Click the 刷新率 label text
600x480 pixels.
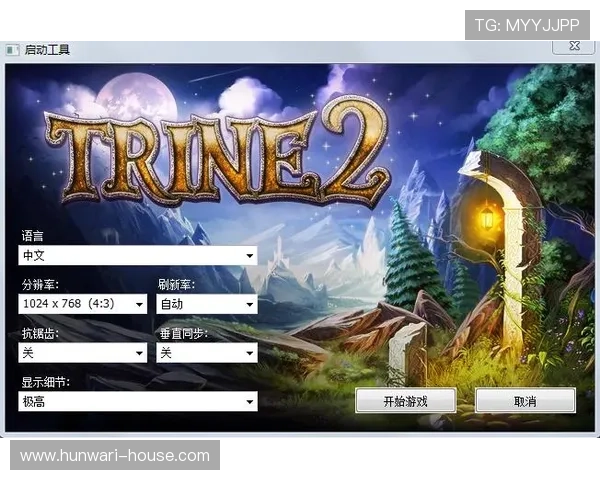(177, 285)
